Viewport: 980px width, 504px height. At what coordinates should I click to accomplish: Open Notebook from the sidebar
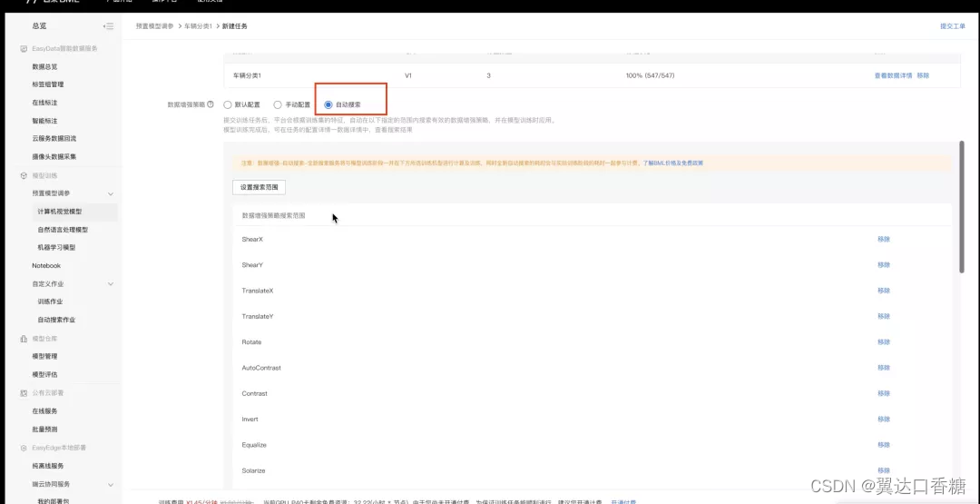tap(46, 266)
